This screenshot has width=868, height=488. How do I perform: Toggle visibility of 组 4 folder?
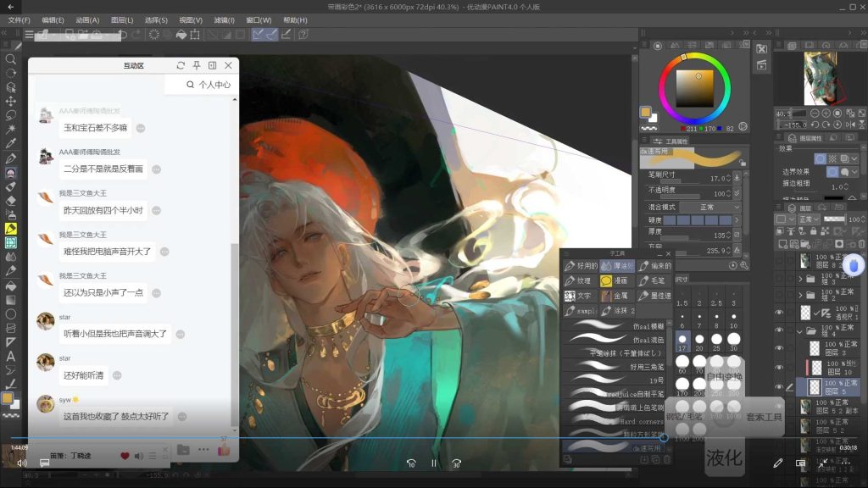[779, 330]
